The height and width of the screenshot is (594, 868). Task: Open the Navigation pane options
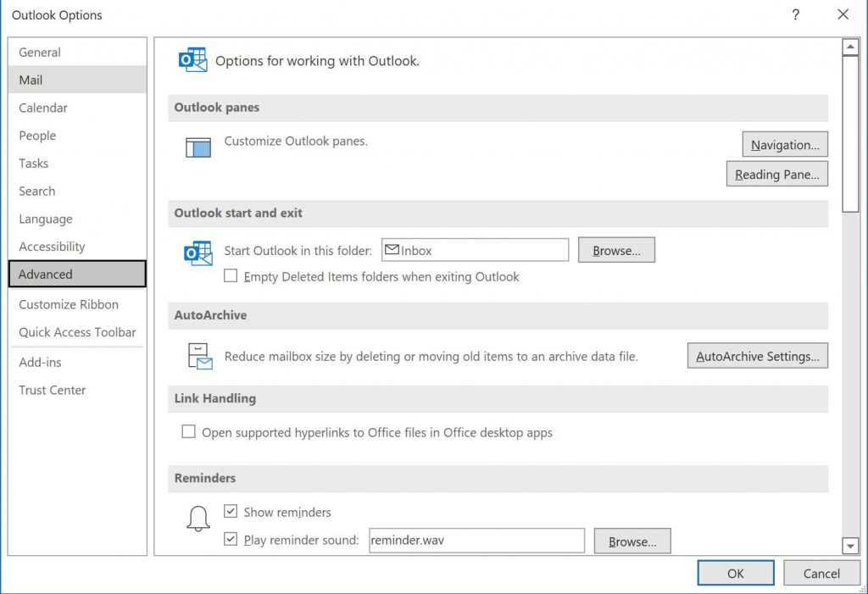click(784, 144)
